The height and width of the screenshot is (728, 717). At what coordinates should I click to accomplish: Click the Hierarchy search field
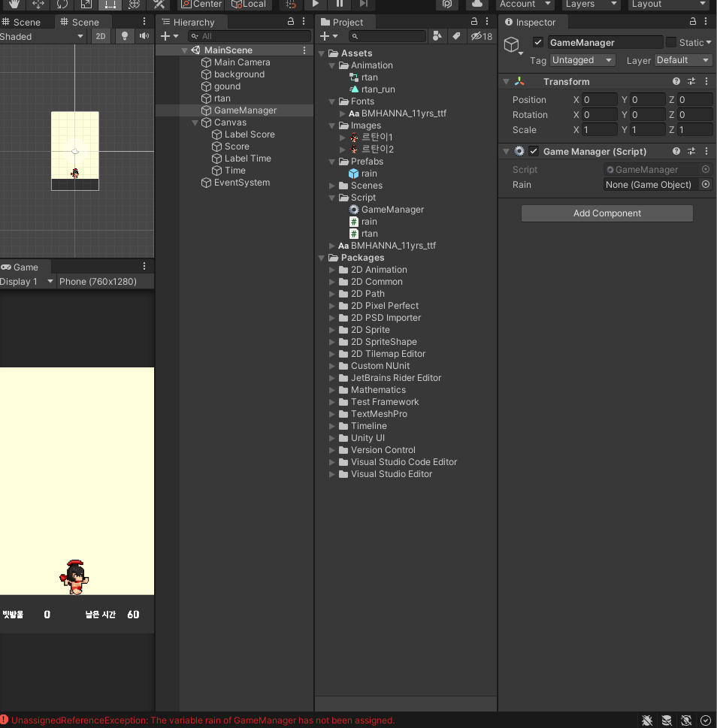tap(250, 36)
